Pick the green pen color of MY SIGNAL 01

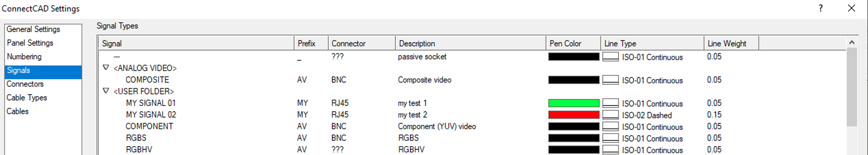tap(574, 103)
